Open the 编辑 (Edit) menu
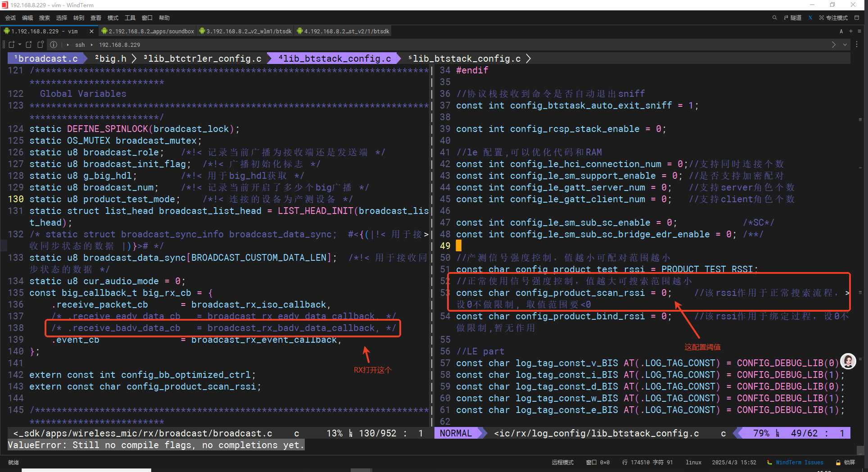This screenshot has height=472, width=868. pos(27,18)
